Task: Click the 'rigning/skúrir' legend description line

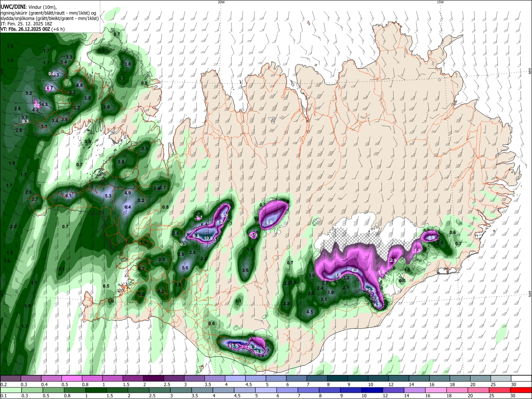Action: point(48,12)
